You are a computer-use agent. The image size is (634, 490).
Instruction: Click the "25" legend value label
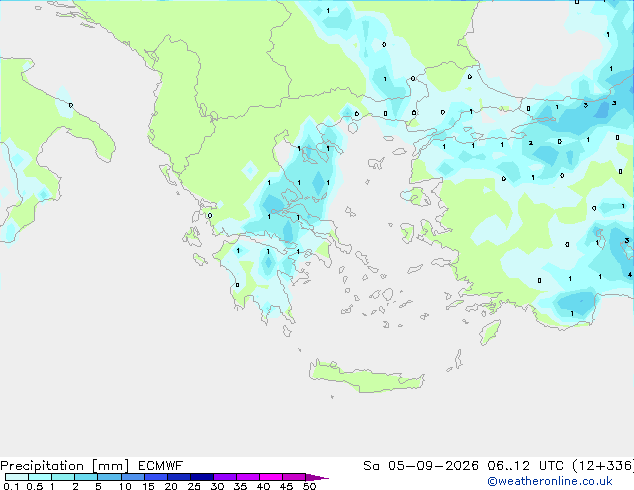(x=194, y=486)
